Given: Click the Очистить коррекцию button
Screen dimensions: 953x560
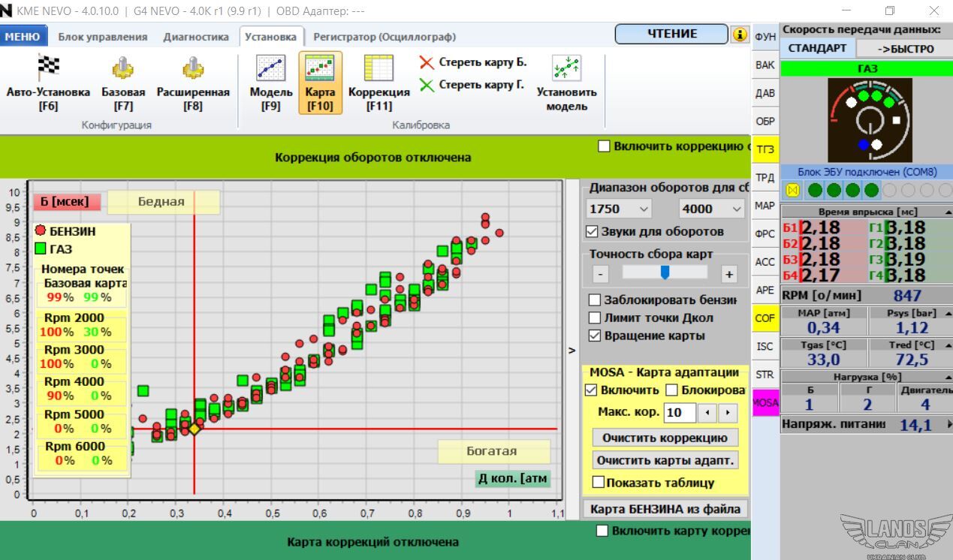Looking at the screenshot, I should tap(665, 438).
